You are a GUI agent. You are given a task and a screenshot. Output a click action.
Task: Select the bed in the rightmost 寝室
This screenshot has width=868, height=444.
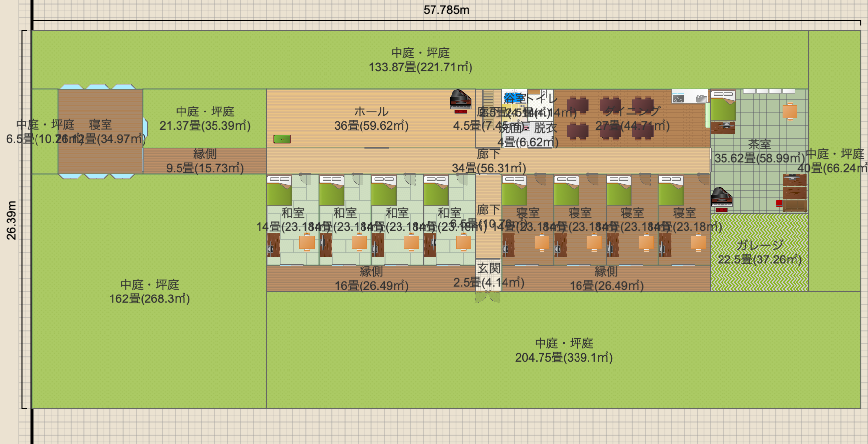671,190
